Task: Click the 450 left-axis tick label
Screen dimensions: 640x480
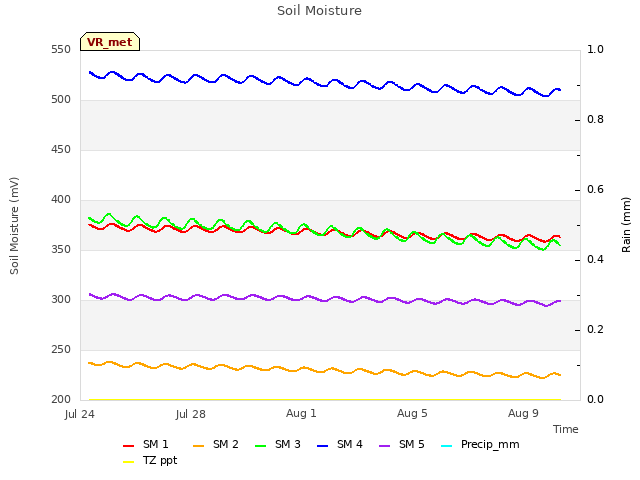Action: (61, 150)
